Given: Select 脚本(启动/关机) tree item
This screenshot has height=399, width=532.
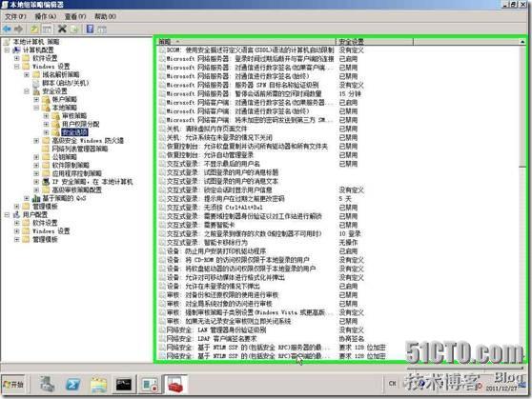Looking at the screenshot, I should [x=66, y=83].
